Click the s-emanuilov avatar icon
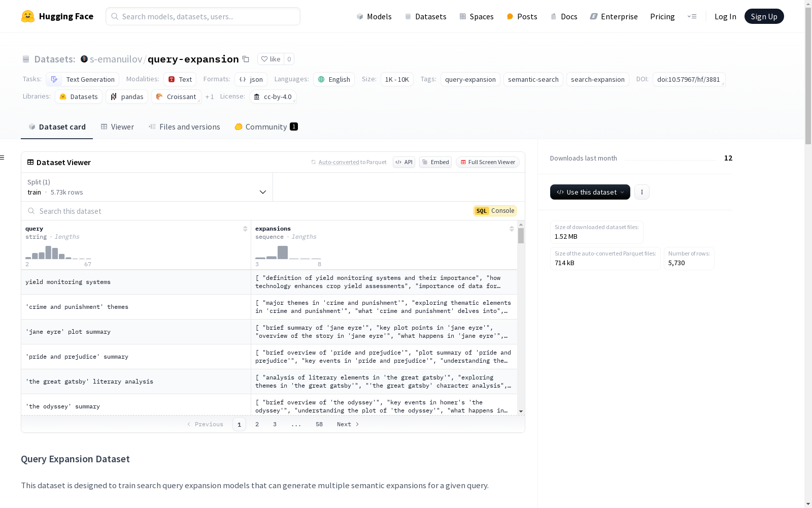The height and width of the screenshot is (508, 812). pyautogui.click(x=84, y=59)
